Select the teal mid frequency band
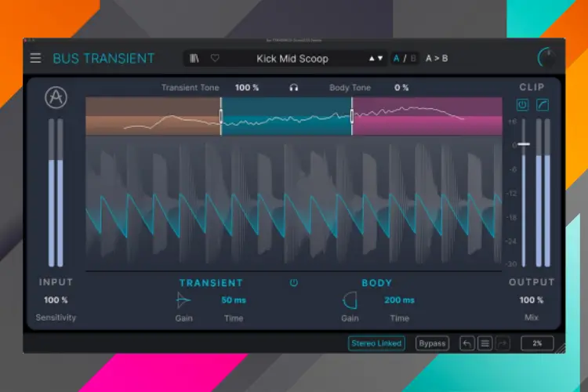This screenshot has height=392, width=588. coord(286,116)
